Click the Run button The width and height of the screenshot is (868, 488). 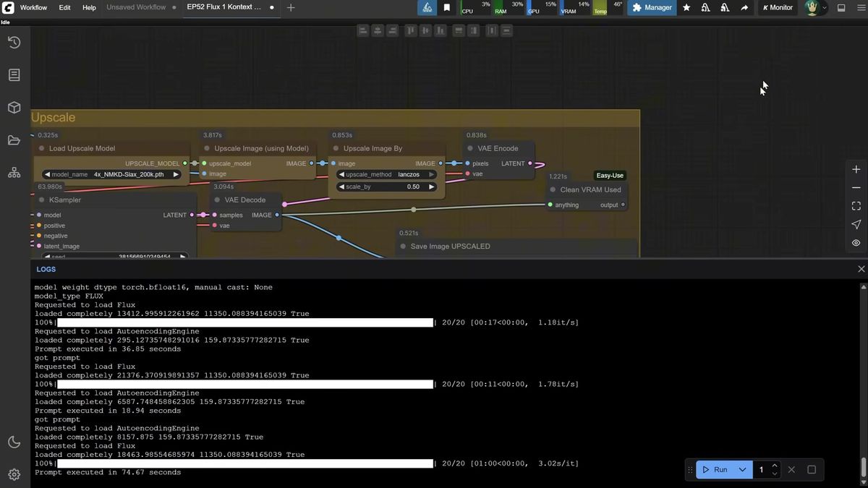715,469
